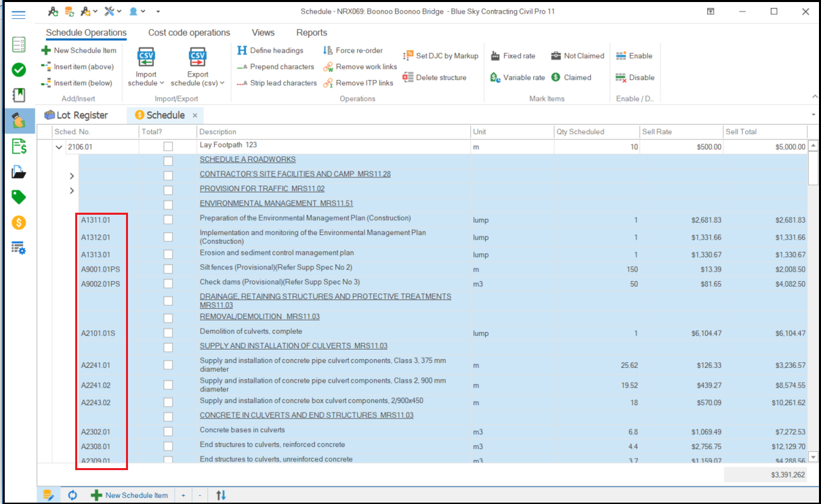Tick Total checkbox for item A2243.02
Viewport: 821px width, 504px height.
coord(168,402)
